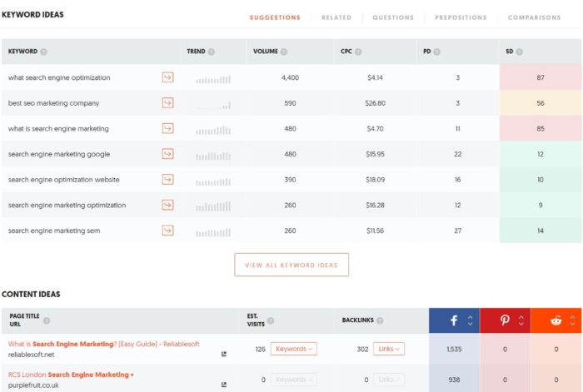Screen dimensions: 583x392
Task: Switch to the Questions tab
Action: point(393,17)
